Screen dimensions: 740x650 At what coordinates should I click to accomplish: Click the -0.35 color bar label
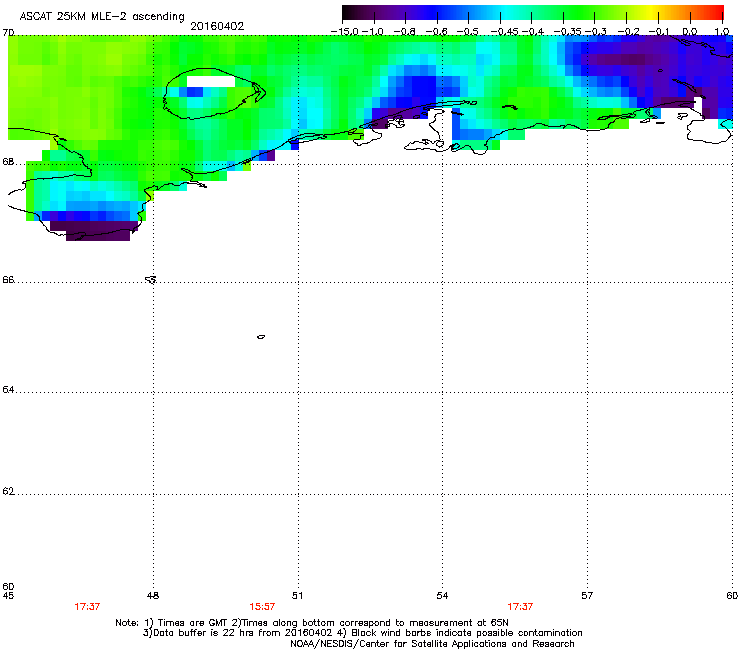click(x=567, y=32)
